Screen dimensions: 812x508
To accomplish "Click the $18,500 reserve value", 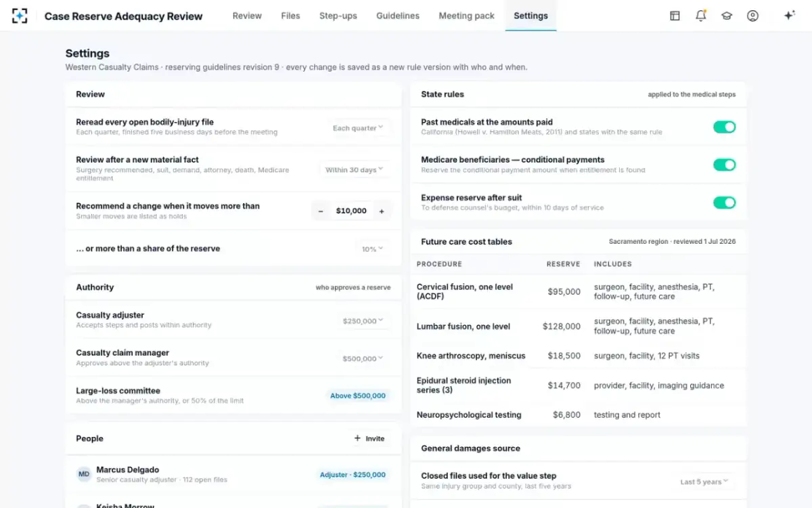I will [x=564, y=356].
